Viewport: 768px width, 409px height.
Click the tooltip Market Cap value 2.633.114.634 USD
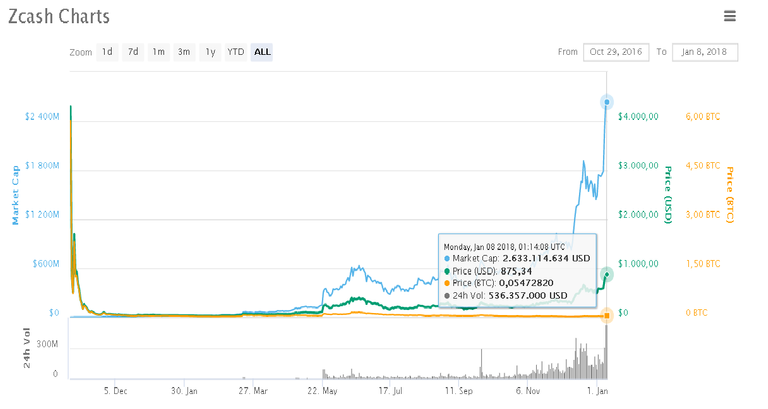547,259
